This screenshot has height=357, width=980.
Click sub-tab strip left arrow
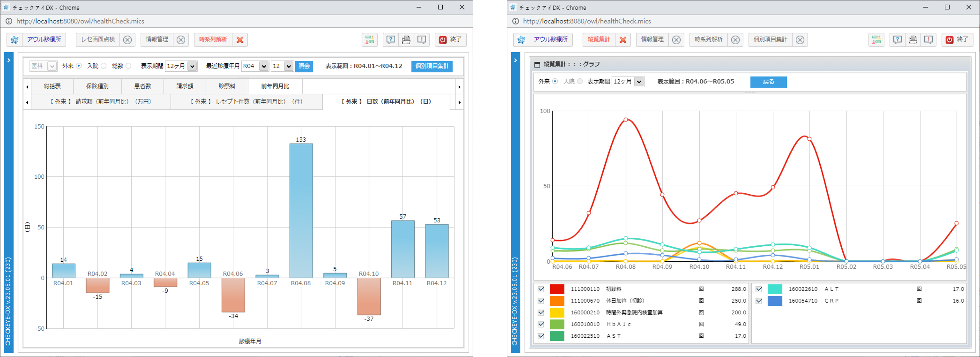[x=27, y=102]
